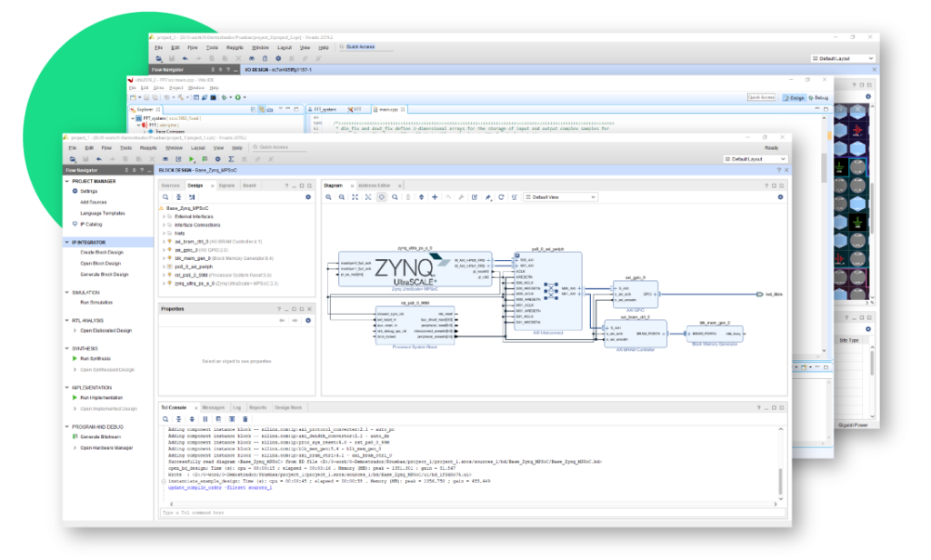
Task: Collapse PROJECT MANAGER section
Action: tap(67, 181)
